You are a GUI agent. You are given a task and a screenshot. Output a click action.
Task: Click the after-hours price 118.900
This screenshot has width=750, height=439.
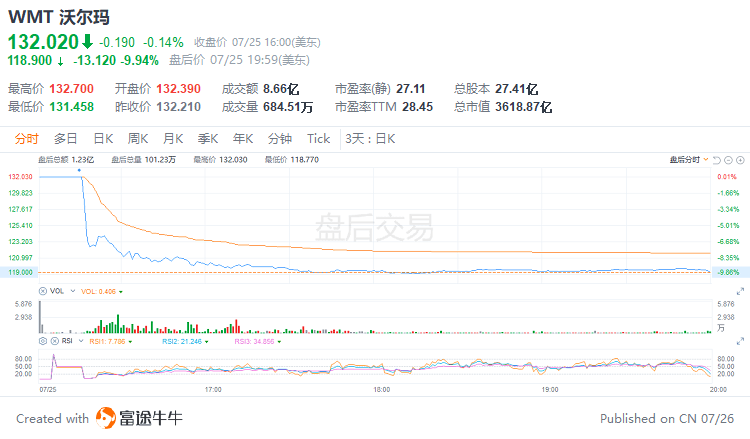point(30,60)
